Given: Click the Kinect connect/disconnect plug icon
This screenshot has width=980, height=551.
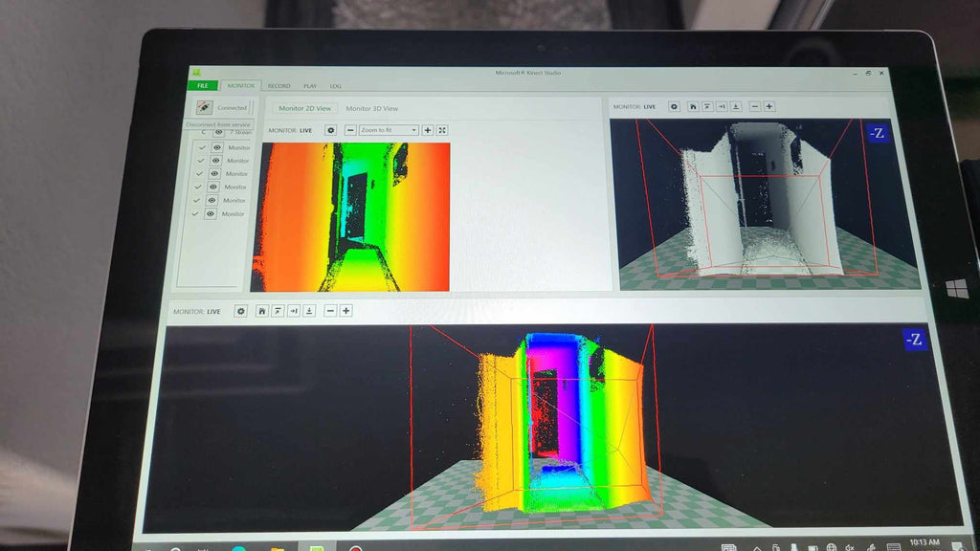Looking at the screenshot, I should (205, 107).
